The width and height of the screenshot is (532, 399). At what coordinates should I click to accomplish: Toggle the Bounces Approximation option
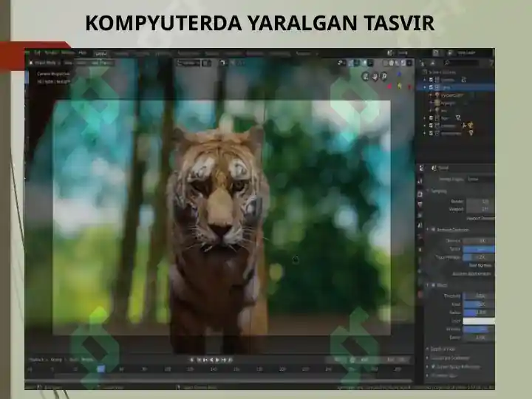pyautogui.click(x=472, y=273)
